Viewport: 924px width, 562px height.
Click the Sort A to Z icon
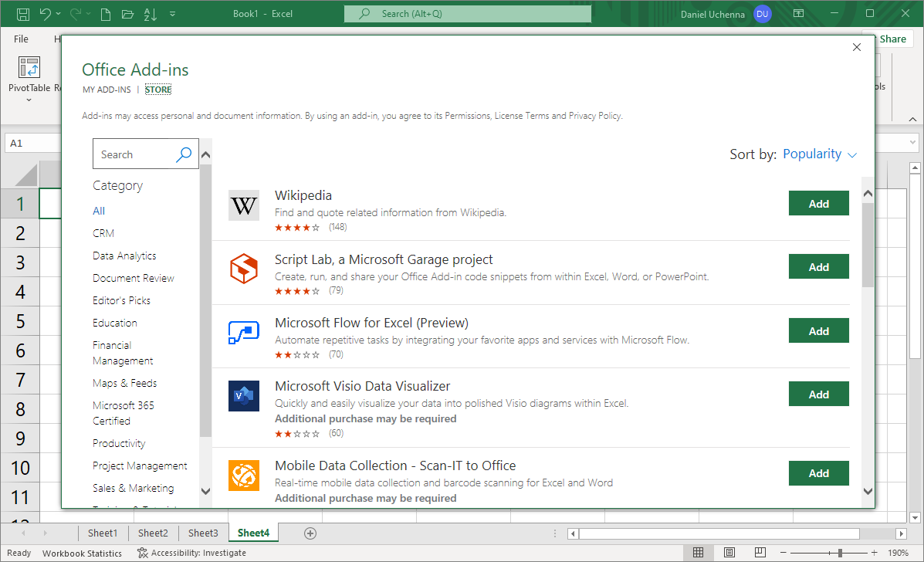151,14
